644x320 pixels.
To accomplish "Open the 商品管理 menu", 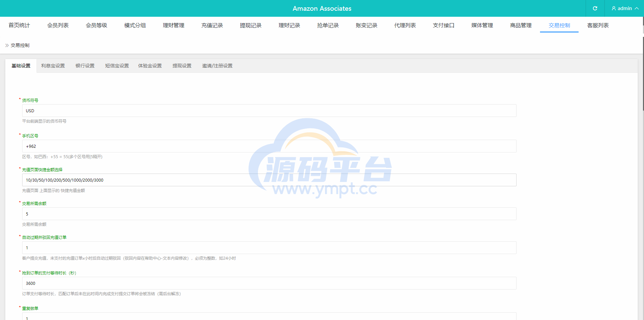I will (521, 25).
